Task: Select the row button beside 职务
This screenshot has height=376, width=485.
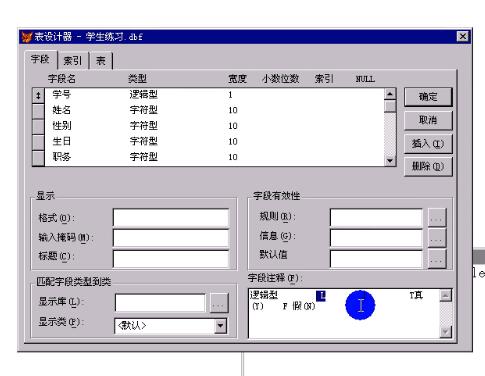Action: click(38, 158)
